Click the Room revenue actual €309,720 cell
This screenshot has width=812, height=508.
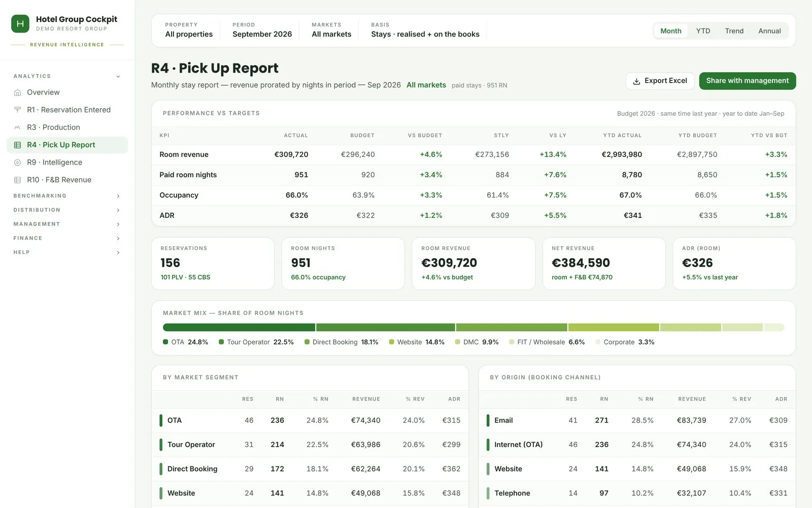pyautogui.click(x=291, y=154)
